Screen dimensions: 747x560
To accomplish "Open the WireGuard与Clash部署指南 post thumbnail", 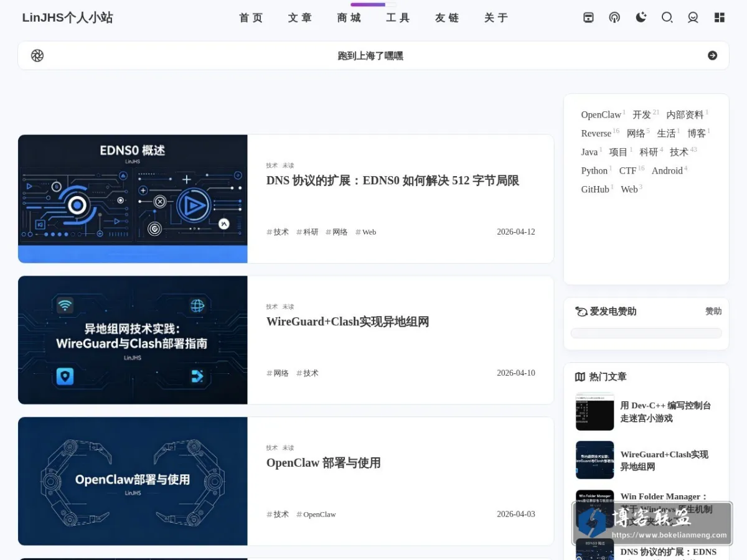I will click(133, 340).
